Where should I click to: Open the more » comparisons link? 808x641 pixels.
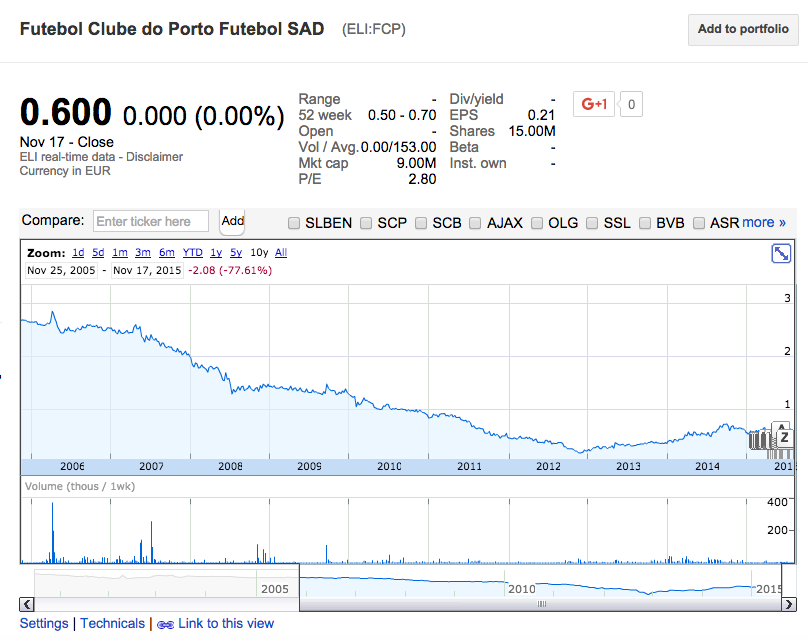click(764, 223)
